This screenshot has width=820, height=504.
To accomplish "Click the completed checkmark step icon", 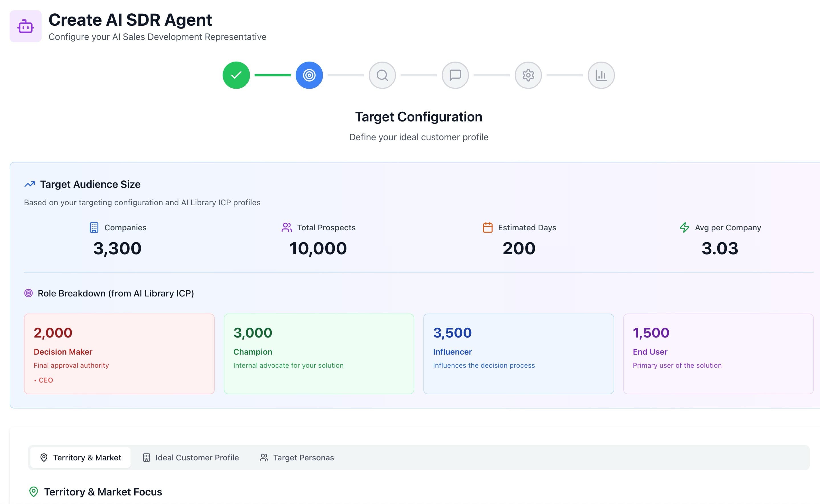I will coord(236,75).
